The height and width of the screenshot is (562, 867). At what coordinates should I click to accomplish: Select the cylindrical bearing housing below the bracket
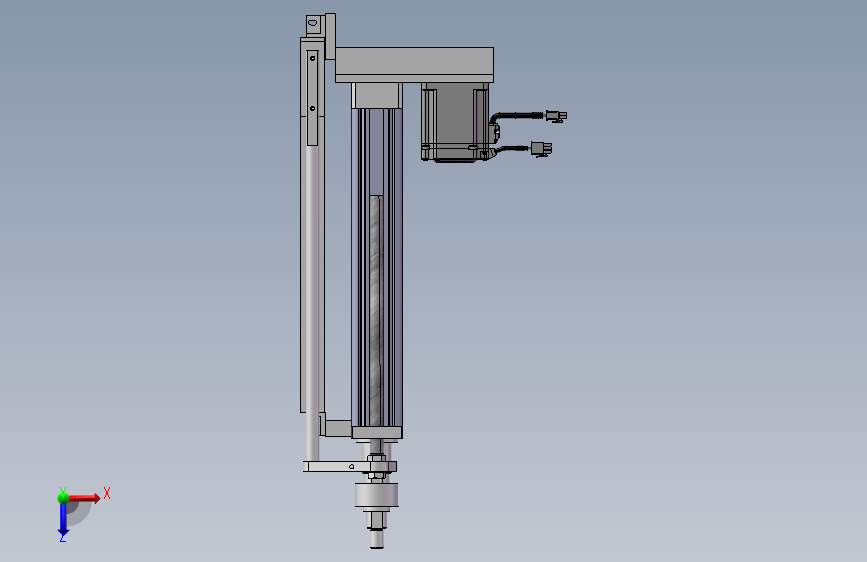377,495
